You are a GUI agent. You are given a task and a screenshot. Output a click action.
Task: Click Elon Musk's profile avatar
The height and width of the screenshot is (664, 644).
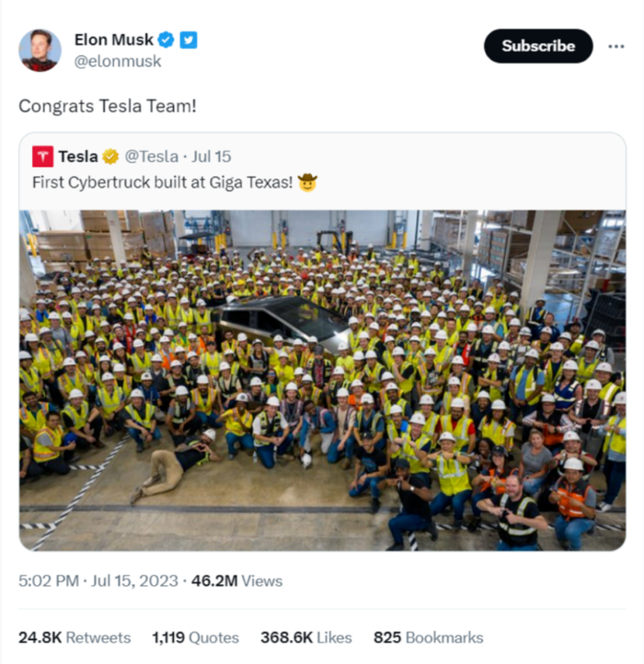(x=40, y=50)
